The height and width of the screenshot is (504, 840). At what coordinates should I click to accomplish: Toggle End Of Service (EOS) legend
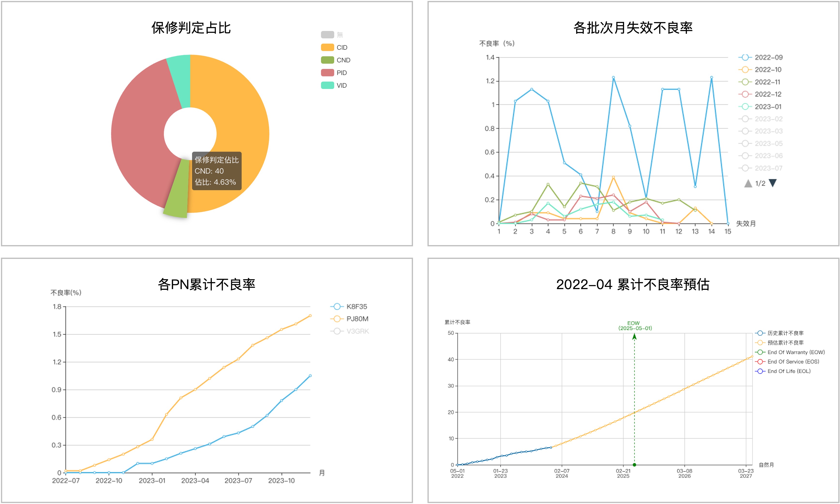787,362
